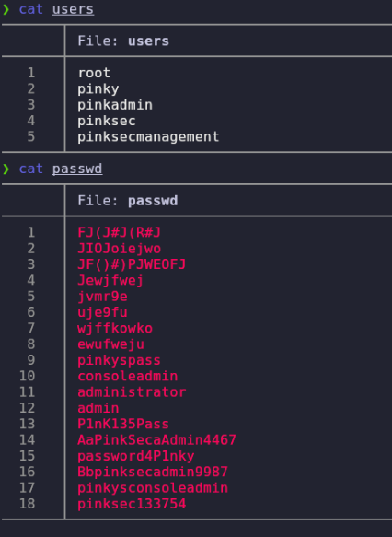Select the Bbpinksecadmin9987 entry
The height and width of the screenshot is (537, 392).
153,472
